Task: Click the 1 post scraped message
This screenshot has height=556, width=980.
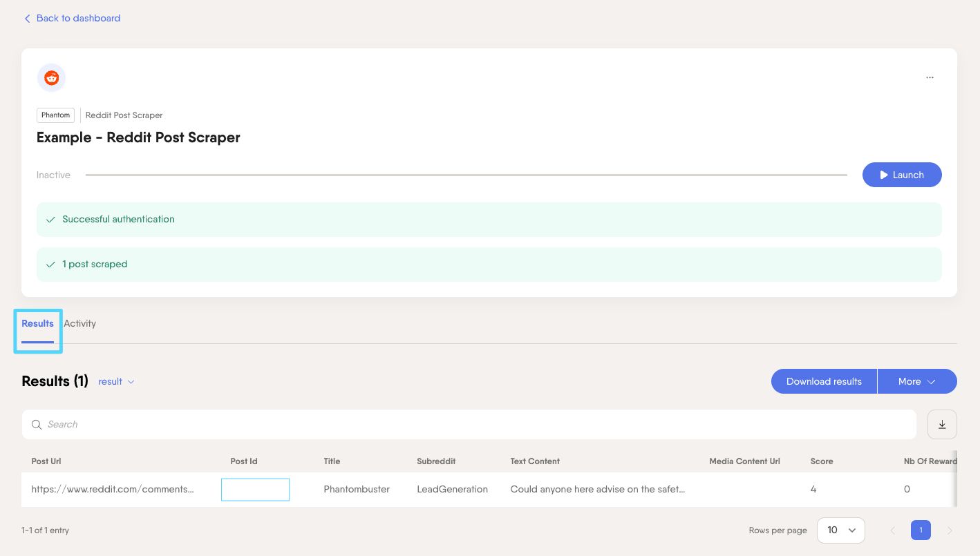Action: tap(489, 265)
